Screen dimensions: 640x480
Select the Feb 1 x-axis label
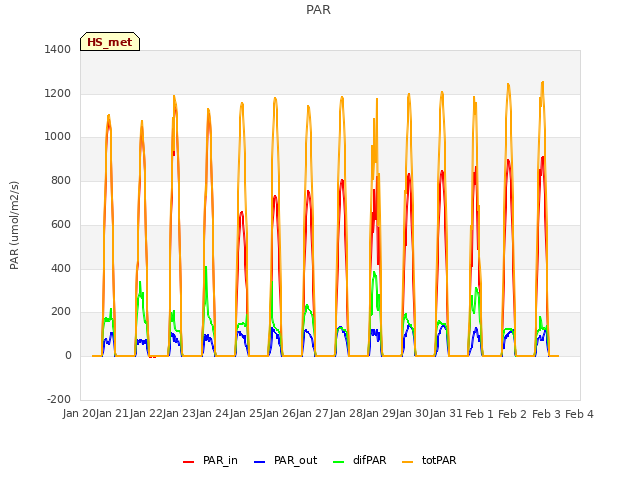tap(479, 414)
